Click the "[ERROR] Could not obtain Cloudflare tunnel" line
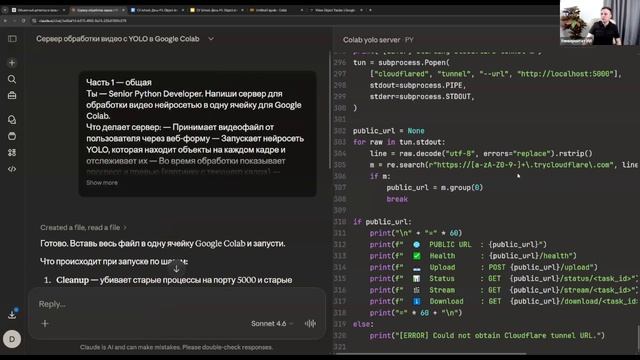Image resolution: width=640 pixels, height=360 pixels. click(x=487, y=336)
